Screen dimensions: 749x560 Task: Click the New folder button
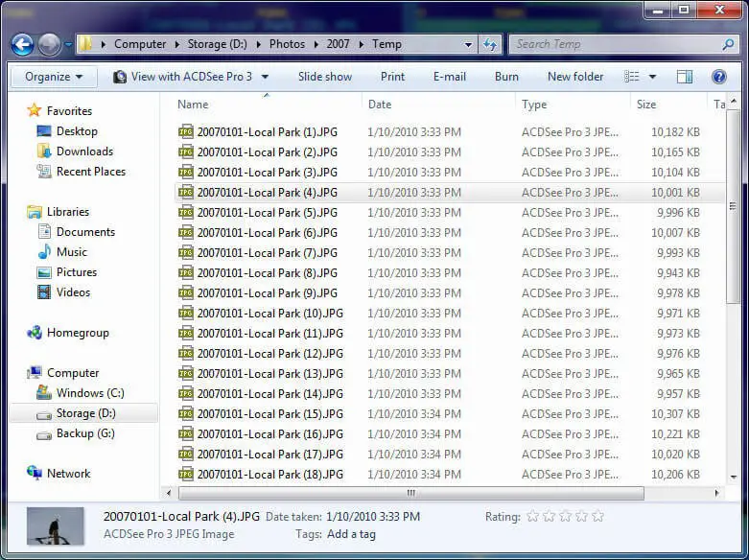click(575, 77)
